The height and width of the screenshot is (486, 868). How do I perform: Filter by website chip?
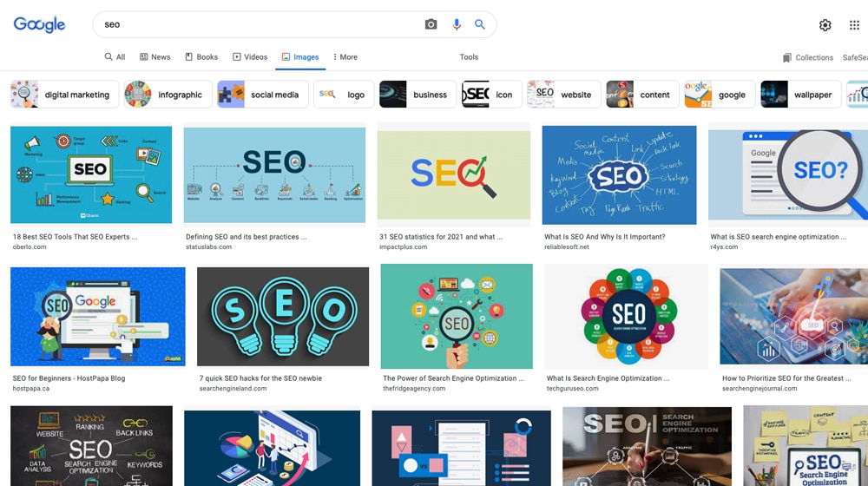[x=563, y=94]
